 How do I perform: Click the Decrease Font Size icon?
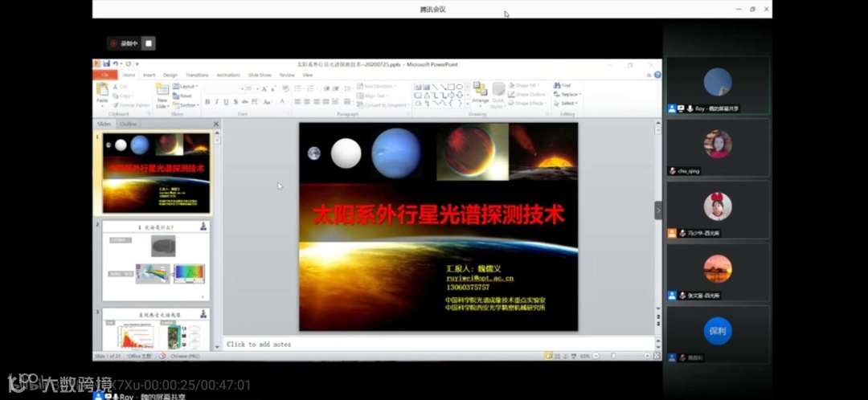(x=273, y=88)
